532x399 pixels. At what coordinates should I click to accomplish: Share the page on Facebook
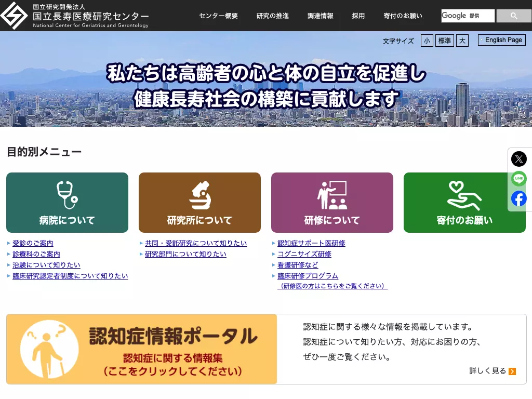point(519,198)
